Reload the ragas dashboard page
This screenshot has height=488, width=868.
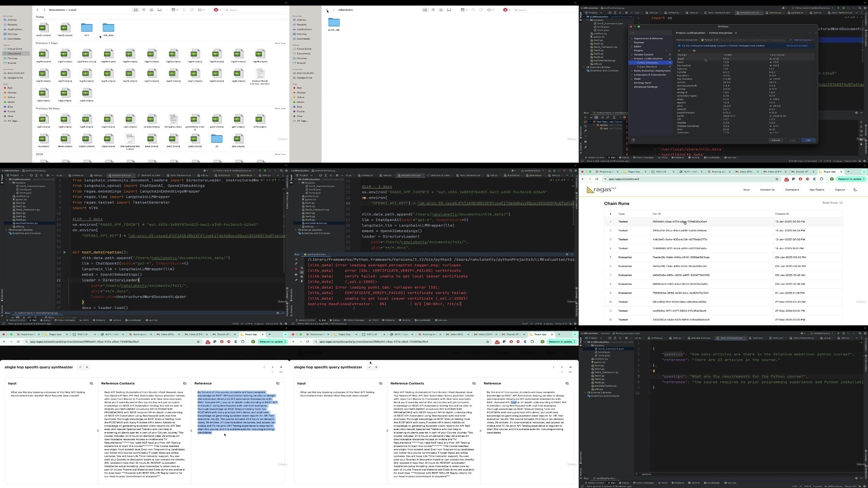597,179
